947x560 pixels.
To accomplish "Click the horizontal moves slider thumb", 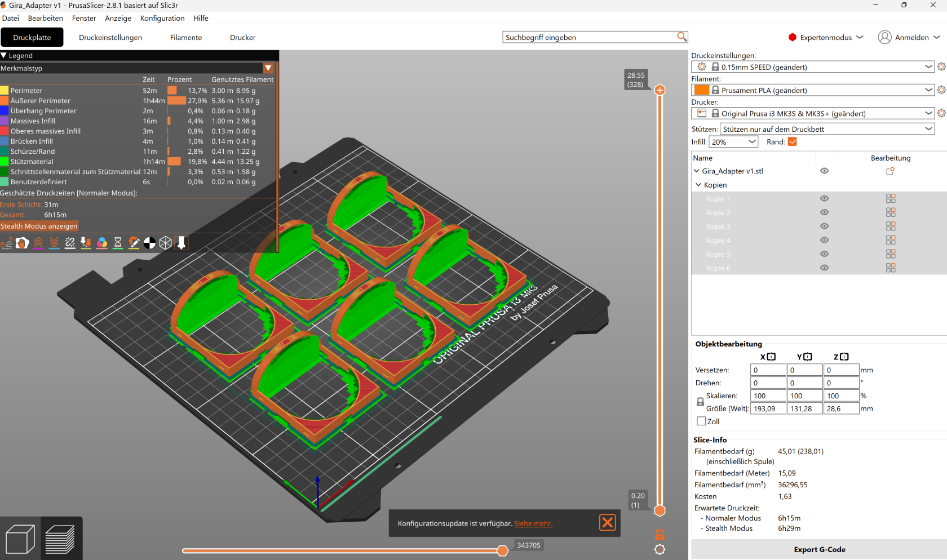I will [x=502, y=550].
